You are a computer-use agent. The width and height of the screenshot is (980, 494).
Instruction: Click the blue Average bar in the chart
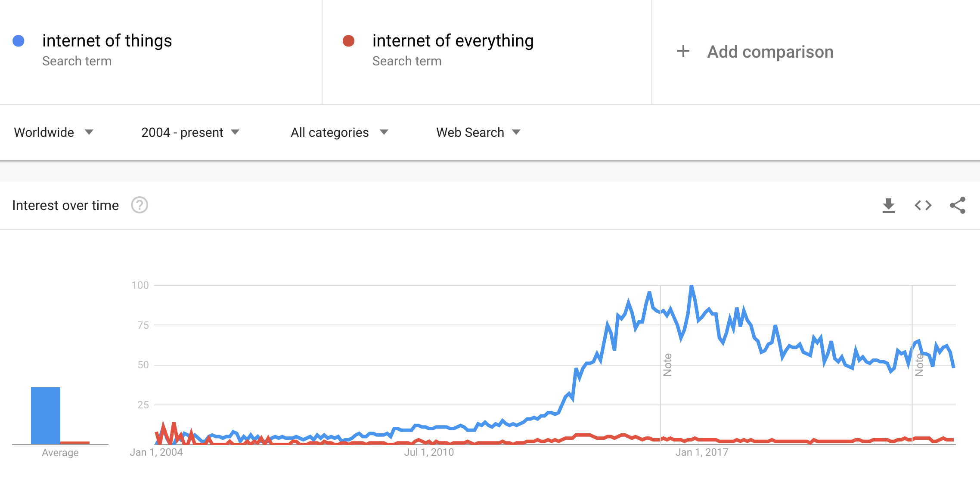(x=45, y=415)
